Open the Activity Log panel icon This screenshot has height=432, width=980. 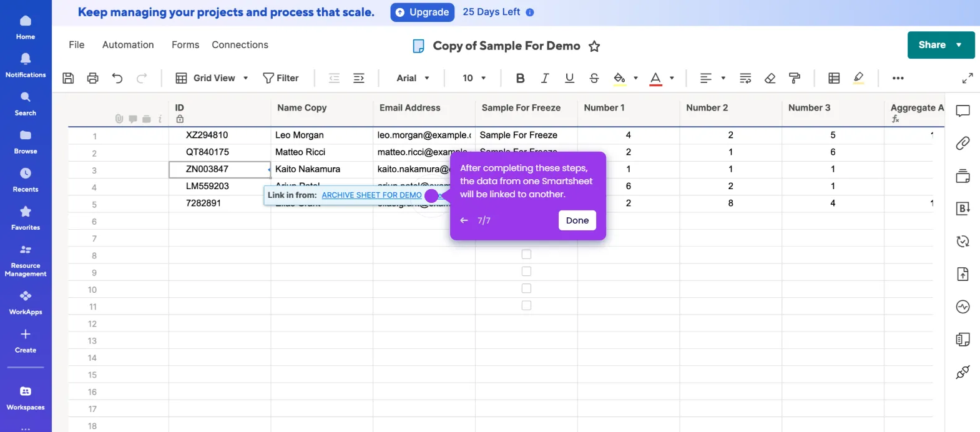click(x=963, y=307)
